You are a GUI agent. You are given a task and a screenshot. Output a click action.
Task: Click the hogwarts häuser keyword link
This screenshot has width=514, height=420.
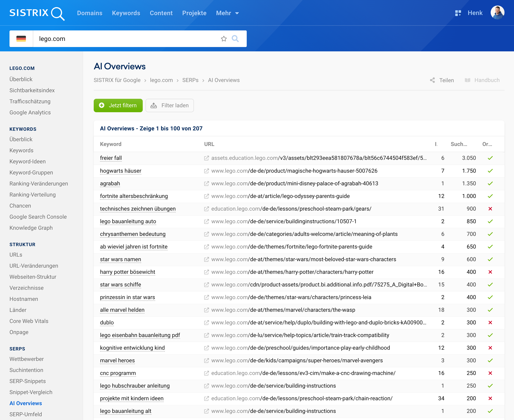(121, 171)
